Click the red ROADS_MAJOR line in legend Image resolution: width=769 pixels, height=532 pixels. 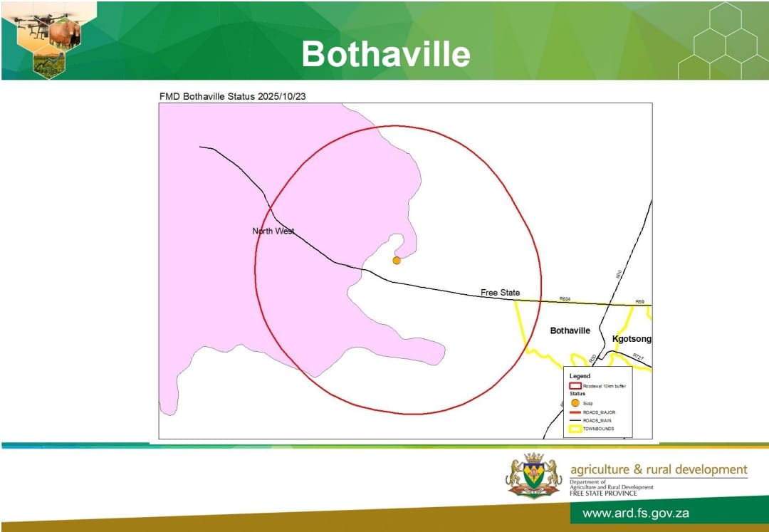(575, 412)
